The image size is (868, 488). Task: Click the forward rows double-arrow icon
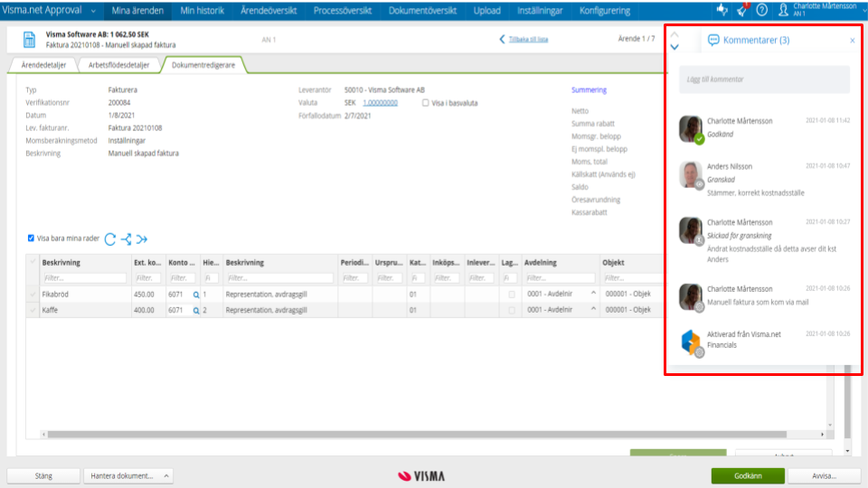[142, 239]
